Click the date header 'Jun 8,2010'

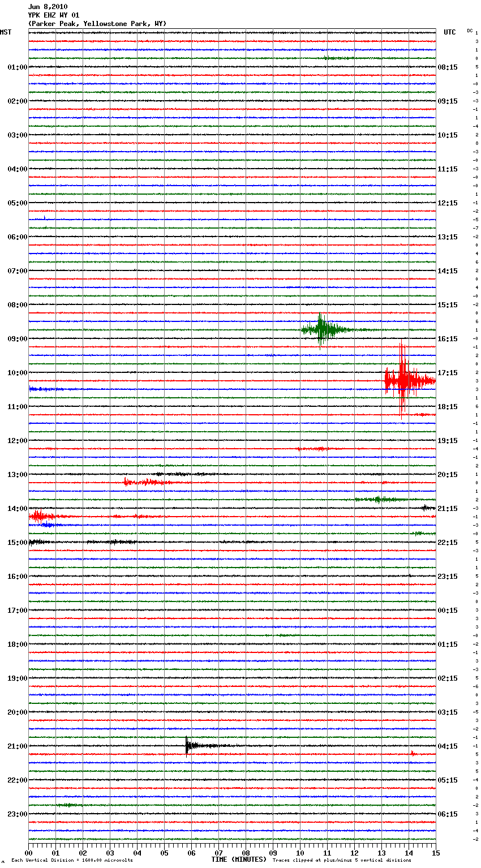(x=48, y=7)
